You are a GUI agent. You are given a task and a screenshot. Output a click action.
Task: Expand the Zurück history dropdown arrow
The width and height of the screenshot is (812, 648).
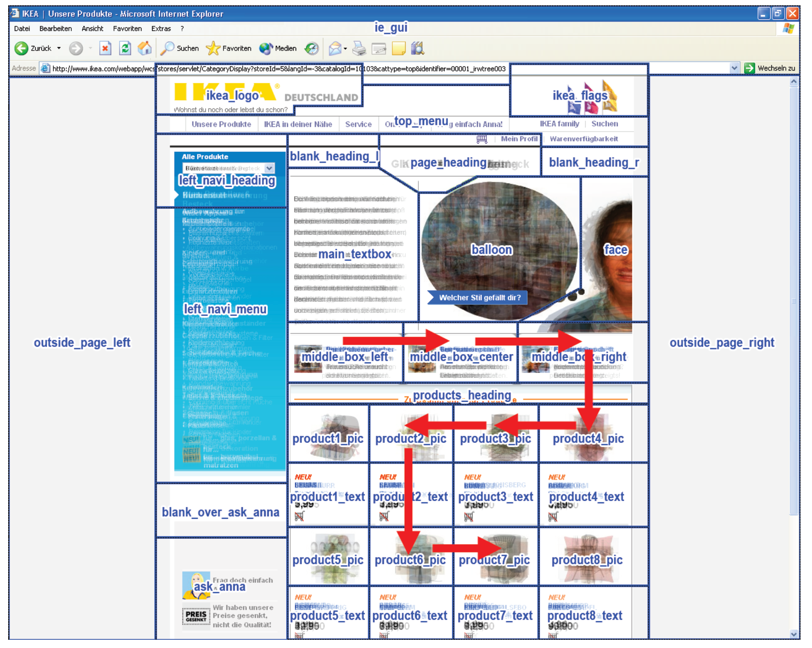point(59,48)
